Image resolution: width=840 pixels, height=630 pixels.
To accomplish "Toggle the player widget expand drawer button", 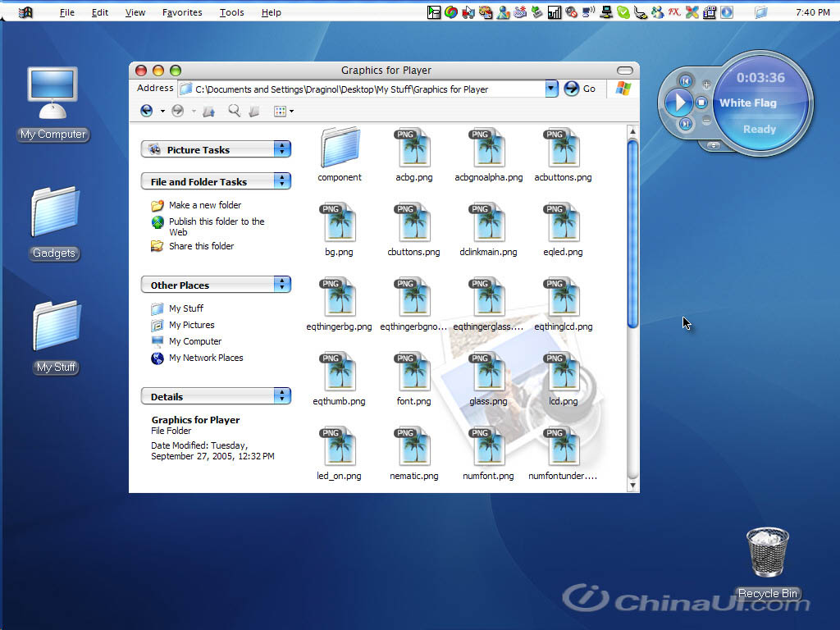I will (714, 145).
